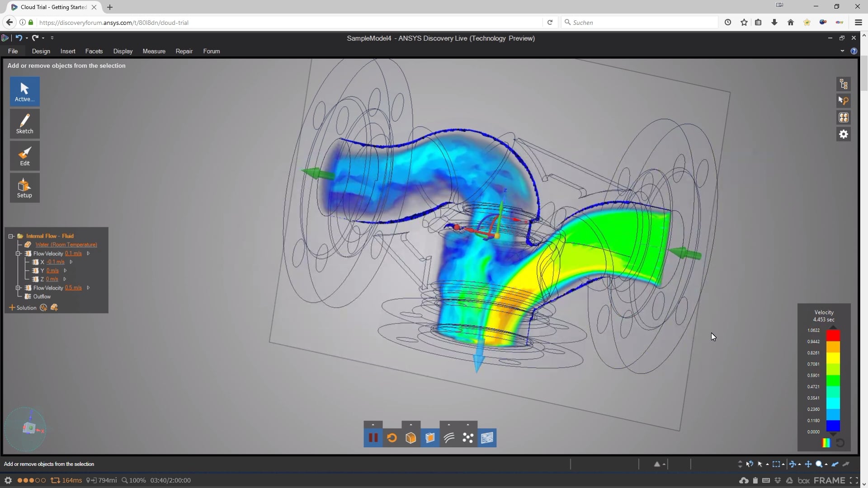Restart the simulation with the orange reset icon
The height and width of the screenshot is (488, 868).
(x=392, y=438)
